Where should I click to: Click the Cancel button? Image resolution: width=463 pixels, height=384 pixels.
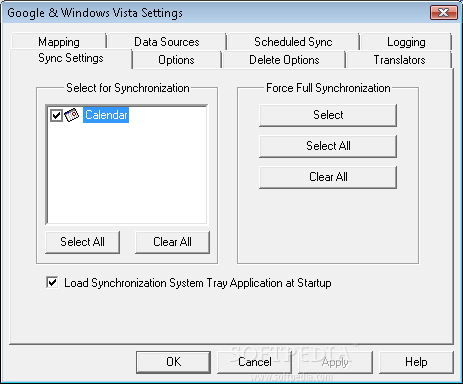(255, 362)
